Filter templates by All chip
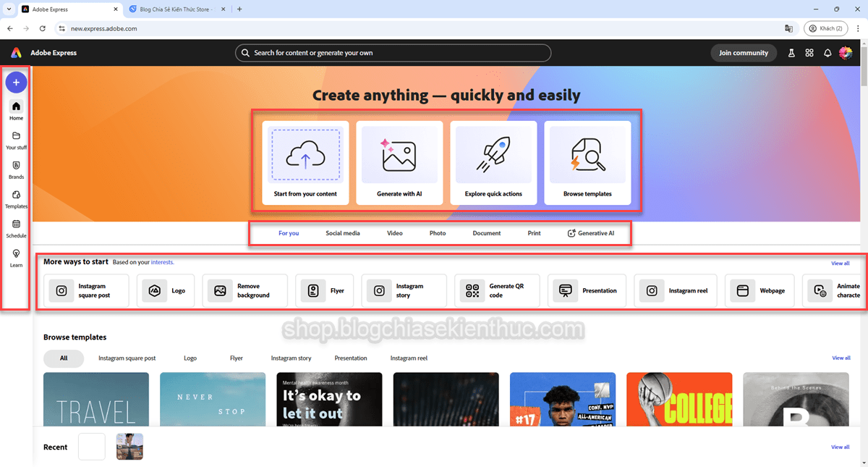868x467 pixels. 64,358
